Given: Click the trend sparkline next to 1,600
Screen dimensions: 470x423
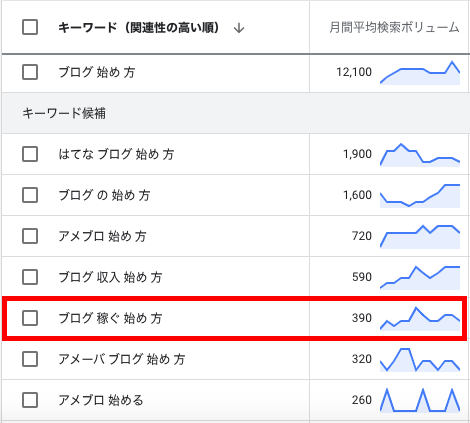Looking at the screenshot, I should [x=420, y=196].
